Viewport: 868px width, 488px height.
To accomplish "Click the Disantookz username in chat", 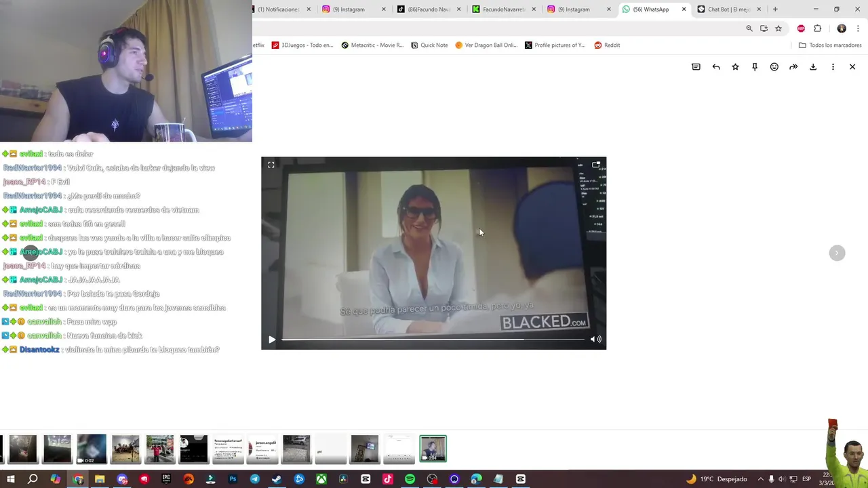I will pos(39,350).
